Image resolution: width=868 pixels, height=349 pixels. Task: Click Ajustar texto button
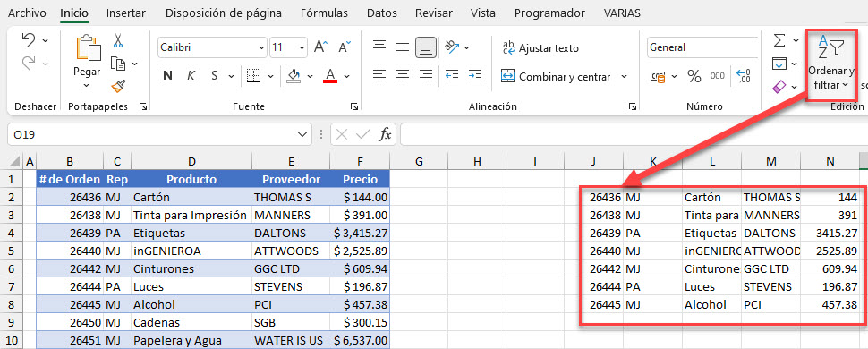540,48
